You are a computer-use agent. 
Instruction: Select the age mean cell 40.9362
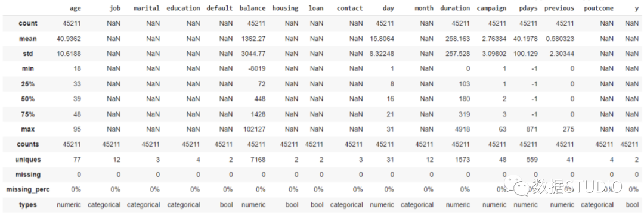pyautogui.click(x=69, y=39)
